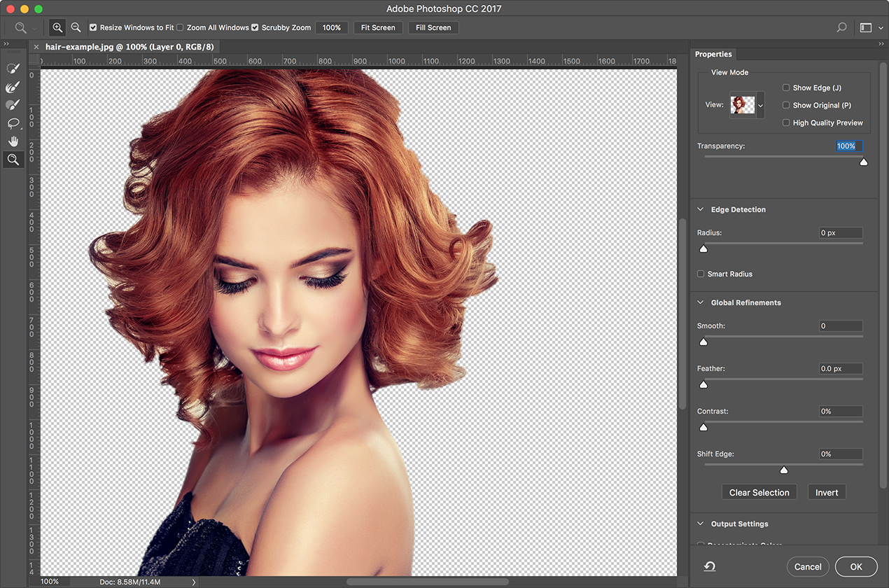Select the Refine Edge Brush tool
Image resolution: width=889 pixels, height=588 pixels.
13,87
